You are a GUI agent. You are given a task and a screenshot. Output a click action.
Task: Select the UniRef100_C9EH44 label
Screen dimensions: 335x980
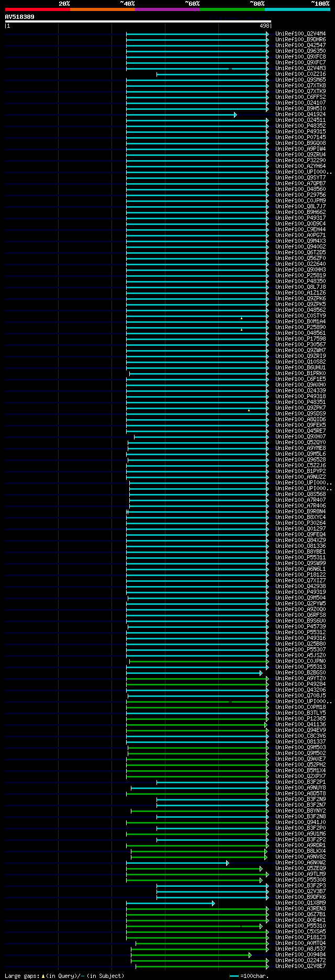[x=300, y=230]
